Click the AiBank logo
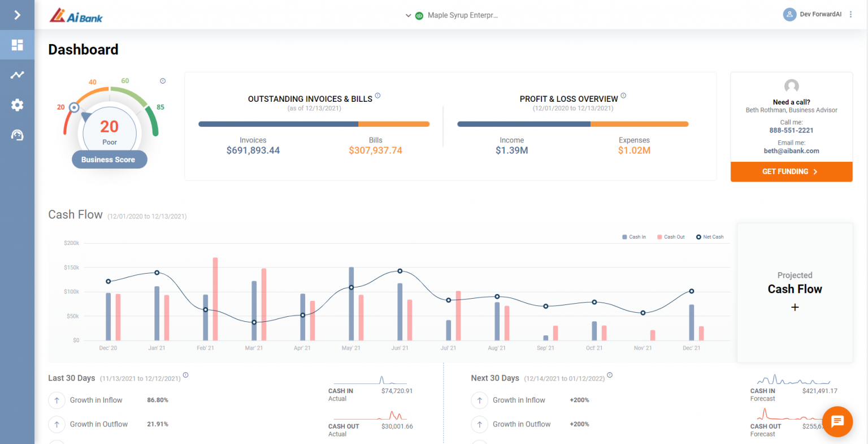 click(77, 15)
